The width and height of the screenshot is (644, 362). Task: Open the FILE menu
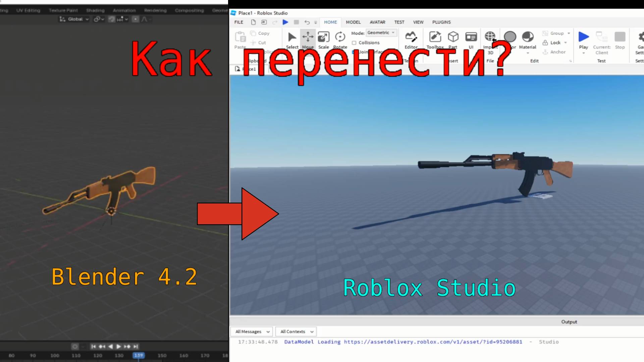(x=239, y=22)
